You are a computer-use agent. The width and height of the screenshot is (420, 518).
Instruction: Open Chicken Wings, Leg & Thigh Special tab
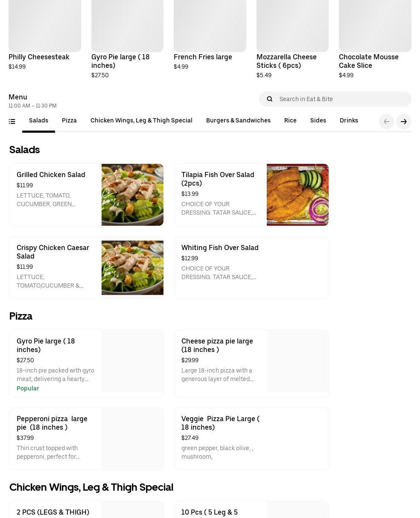pos(141,121)
